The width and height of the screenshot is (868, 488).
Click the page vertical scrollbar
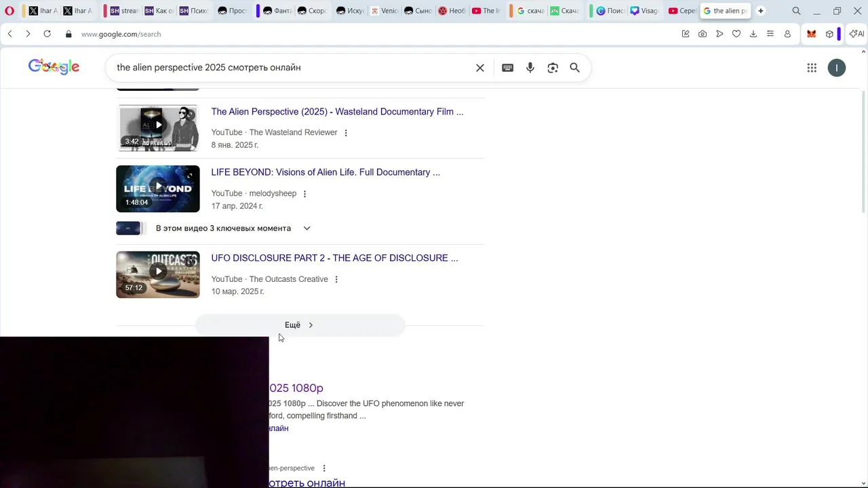pos(864,152)
